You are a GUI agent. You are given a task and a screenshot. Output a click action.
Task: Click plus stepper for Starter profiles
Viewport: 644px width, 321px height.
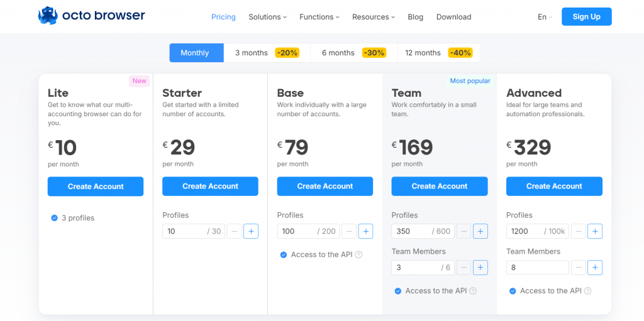250,231
